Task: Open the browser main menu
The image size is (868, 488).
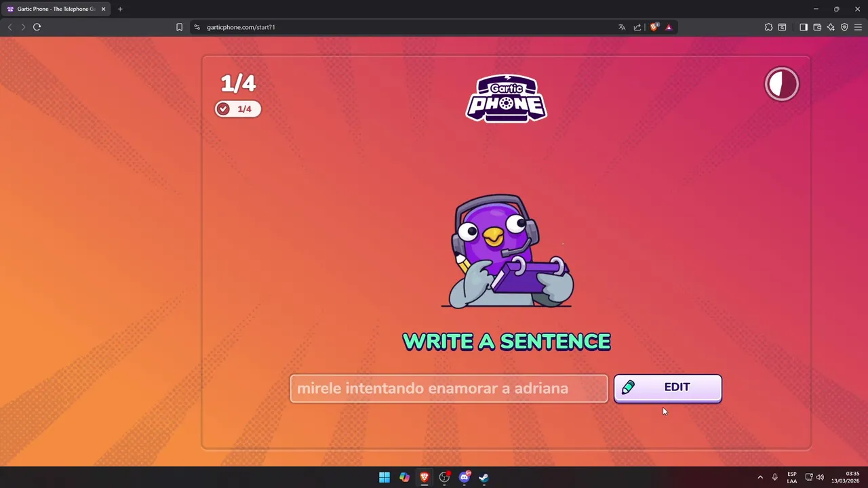Action: click(x=858, y=27)
